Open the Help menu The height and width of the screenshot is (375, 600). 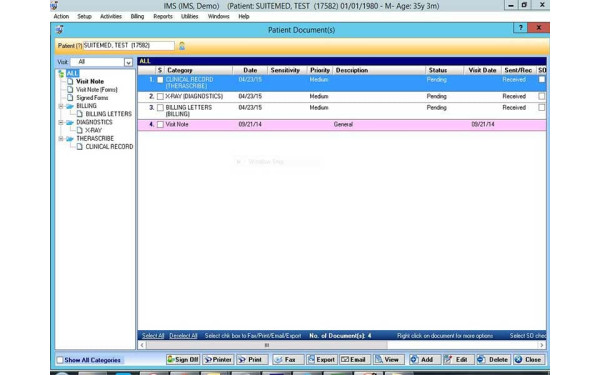pyautogui.click(x=244, y=16)
